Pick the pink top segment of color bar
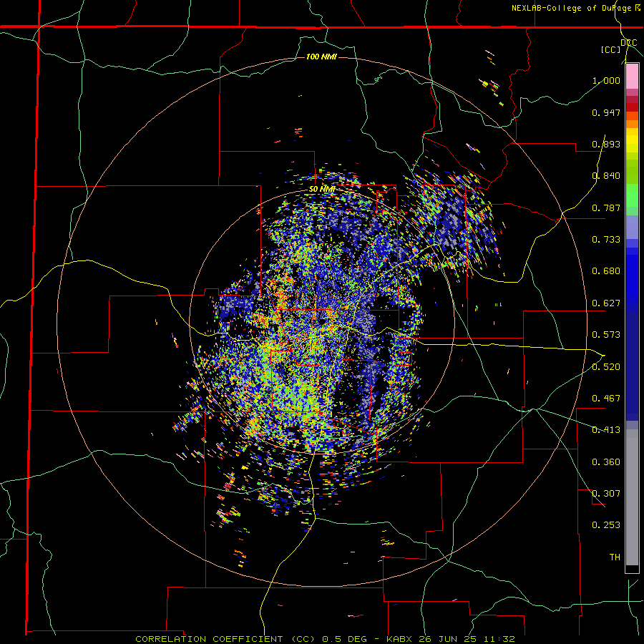Screen dimensions: 644x644 pos(632,77)
